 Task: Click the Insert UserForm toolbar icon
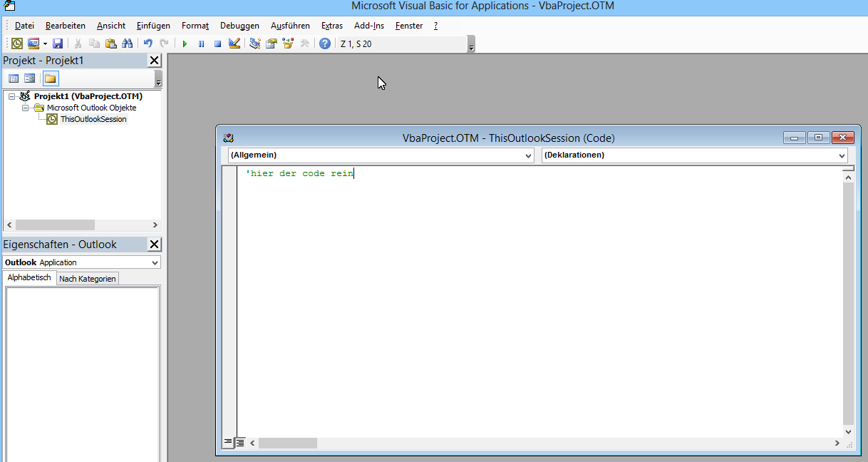point(33,43)
